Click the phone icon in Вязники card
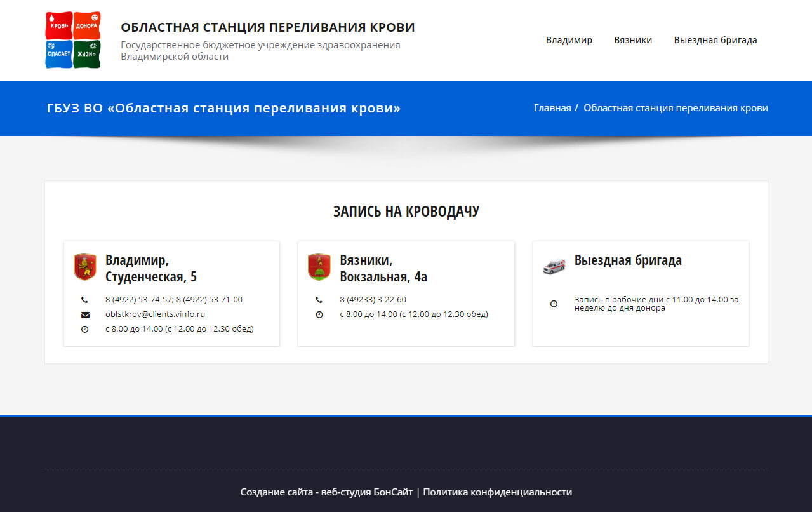Screen dimensions: 812x512 (319, 300)
